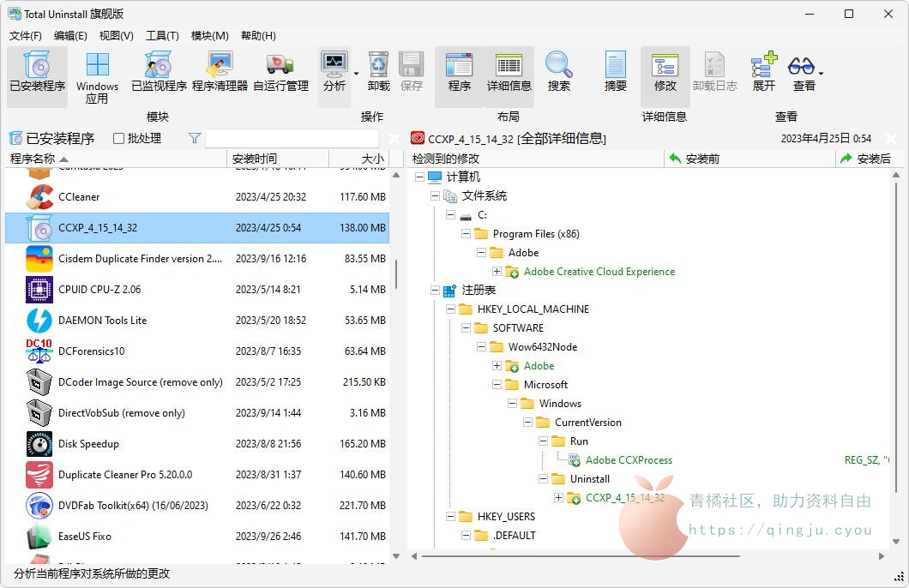Select DVDFab Toolkit(x64) entry

197,505
